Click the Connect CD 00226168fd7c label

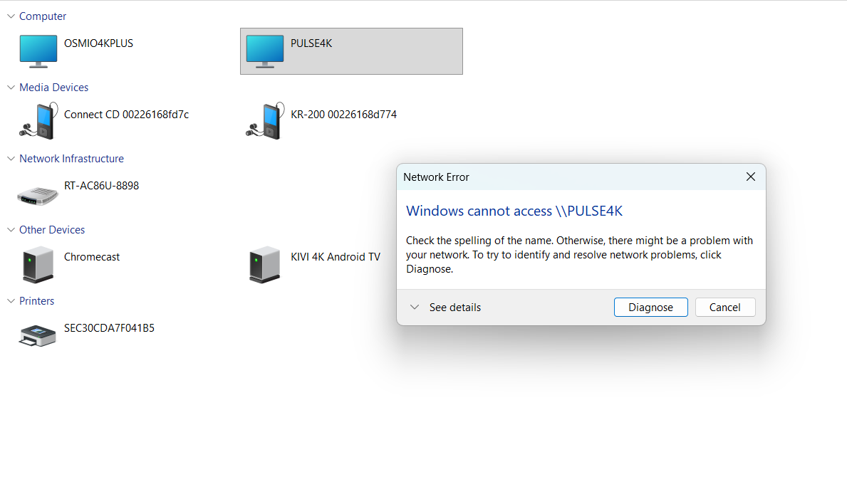(126, 115)
